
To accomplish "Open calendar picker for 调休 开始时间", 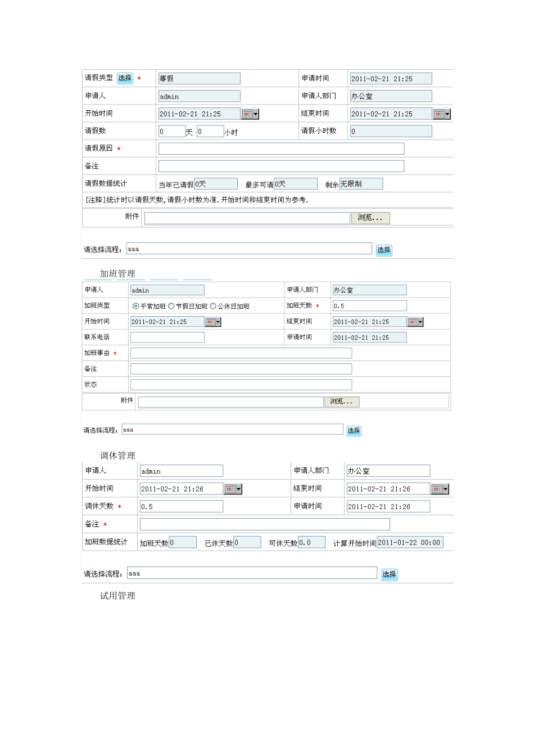I will (x=233, y=489).
